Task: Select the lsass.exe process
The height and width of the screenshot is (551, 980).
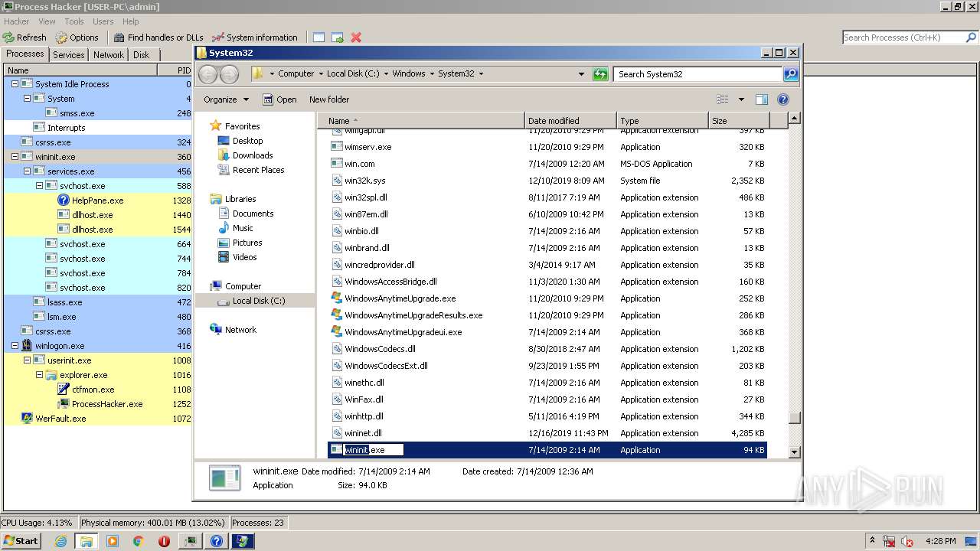Action: point(98,302)
